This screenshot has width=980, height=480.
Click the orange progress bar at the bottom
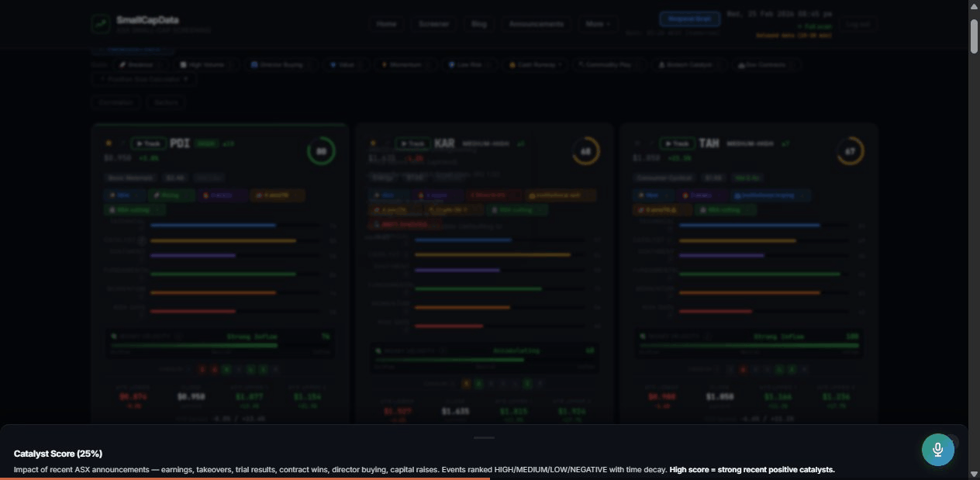[x=244, y=478]
